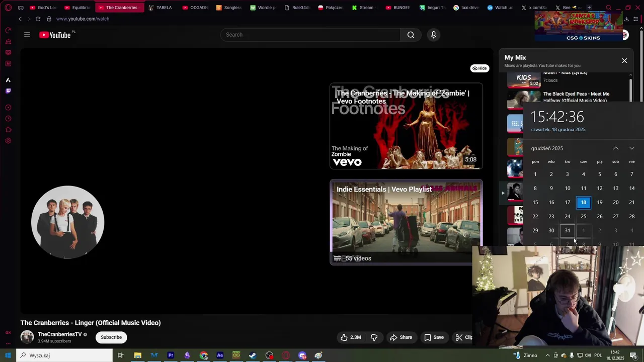This screenshot has width=644, height=362.
Task: Go to previous month in calendar
Action: pyautogui.click(x=616, y=148)
